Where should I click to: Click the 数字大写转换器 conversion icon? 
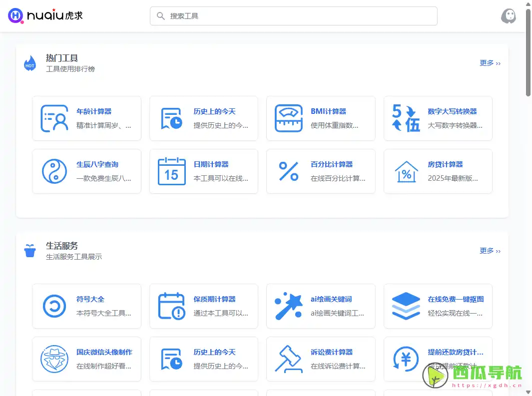(x=406, y=118)
